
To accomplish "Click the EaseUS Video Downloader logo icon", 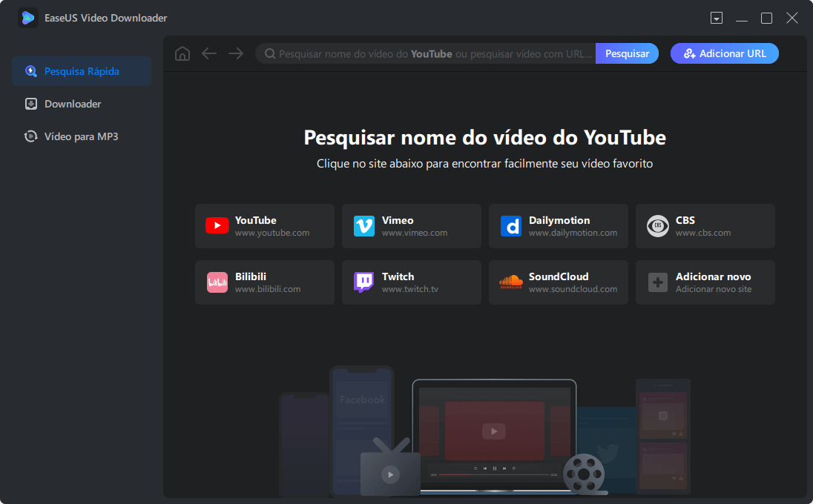I will (28, 18).
